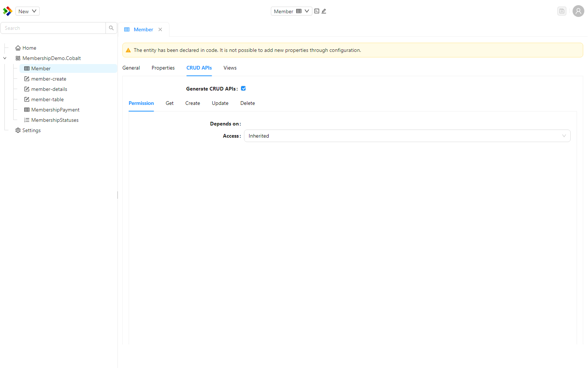Open the Member entity selector dropdown
Image resolution: width=588 pixels, height=368 pixels.
point(291,11)
